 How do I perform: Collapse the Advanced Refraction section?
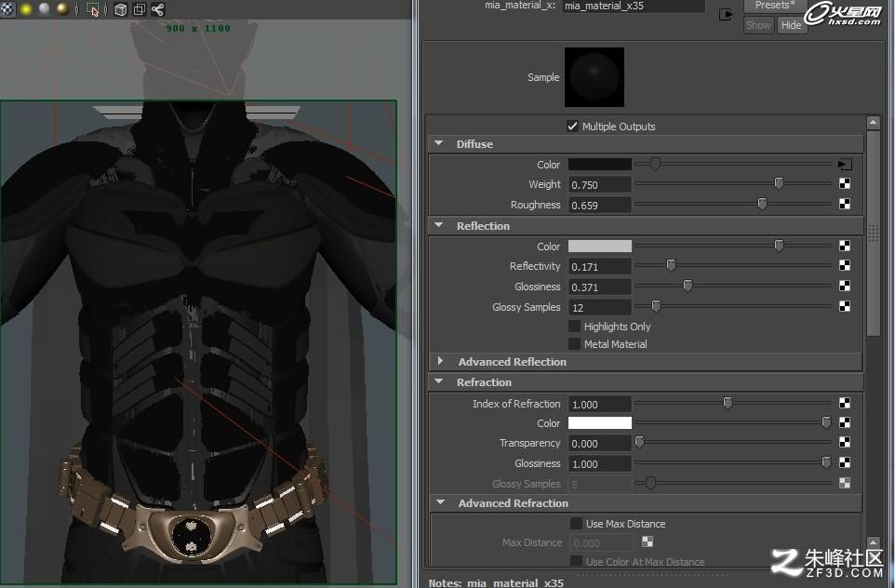(440, 502)
